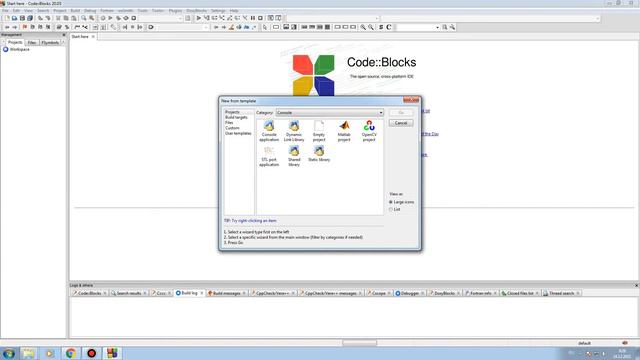
Task: Click the horizontal scrollbar thumb near the status bar
Action: tap(360, 343)
